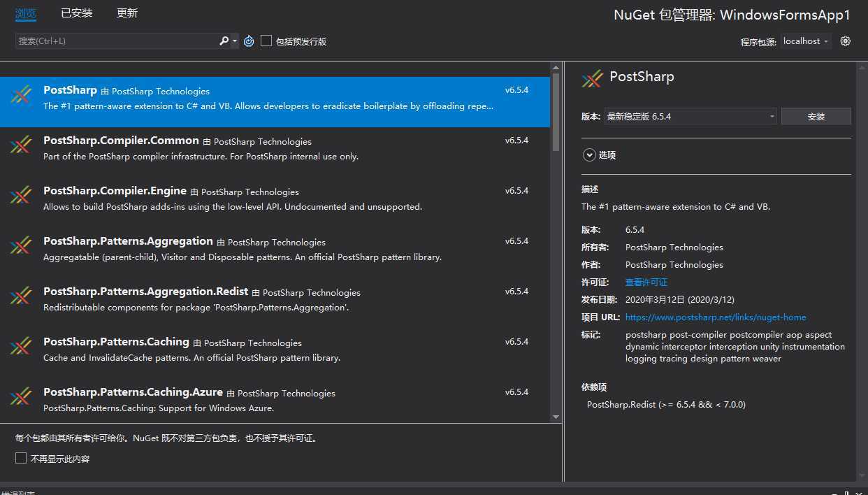Click the 标记 tags text starting postsharp post-compiler

tap(735, 347)
